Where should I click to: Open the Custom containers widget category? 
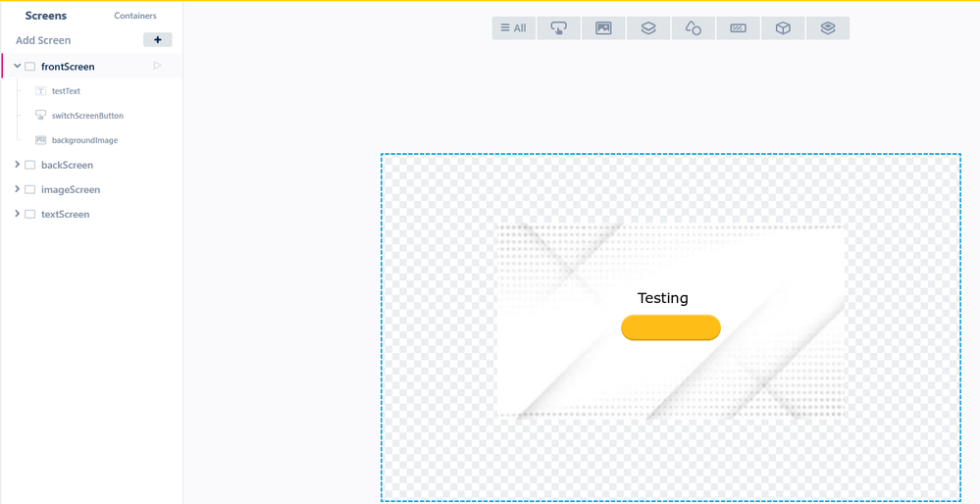click(828, 28)
